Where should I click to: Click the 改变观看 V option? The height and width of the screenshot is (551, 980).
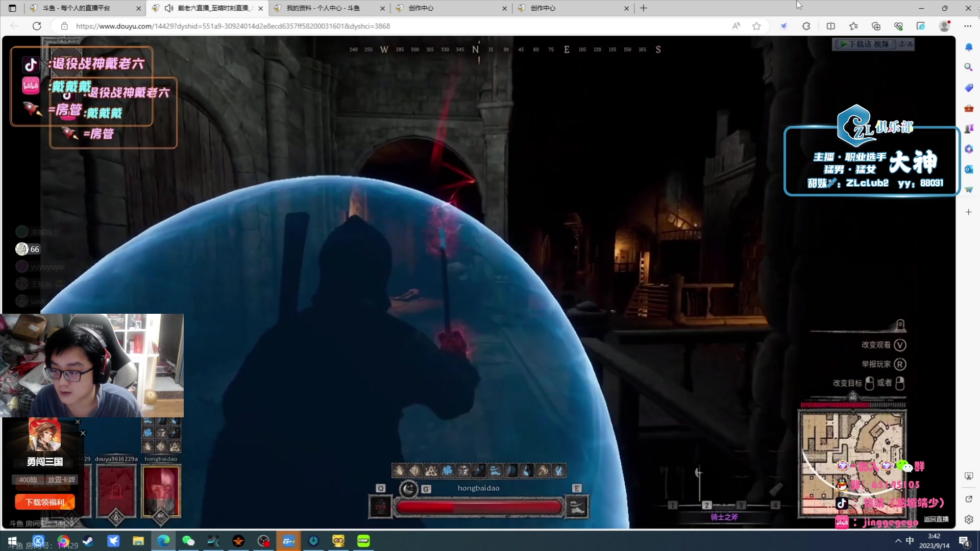click(884, 345)
